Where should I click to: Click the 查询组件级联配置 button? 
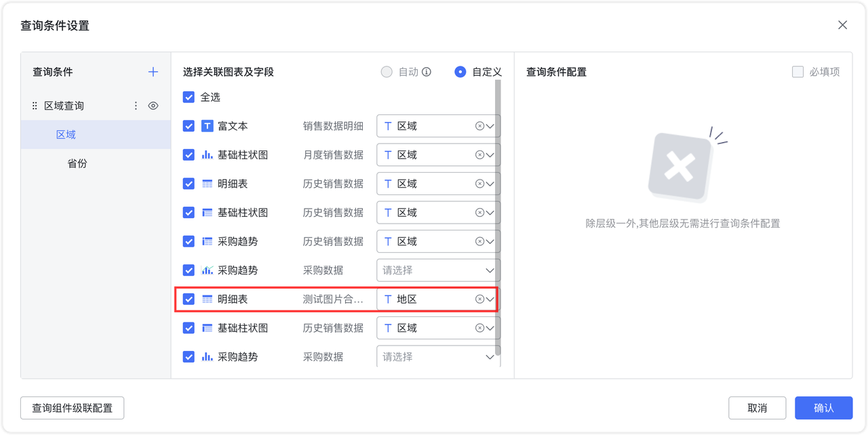click(72, 408)
